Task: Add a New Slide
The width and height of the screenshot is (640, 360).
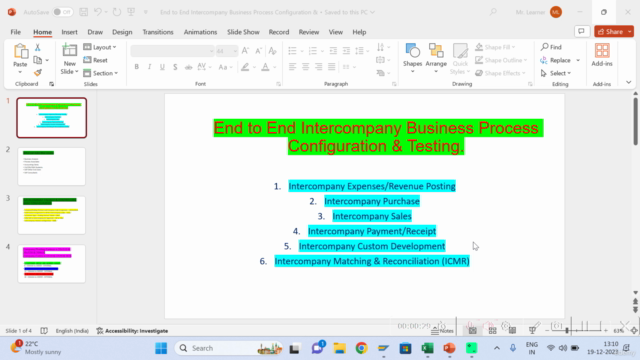Action: [x=69, y=59]
